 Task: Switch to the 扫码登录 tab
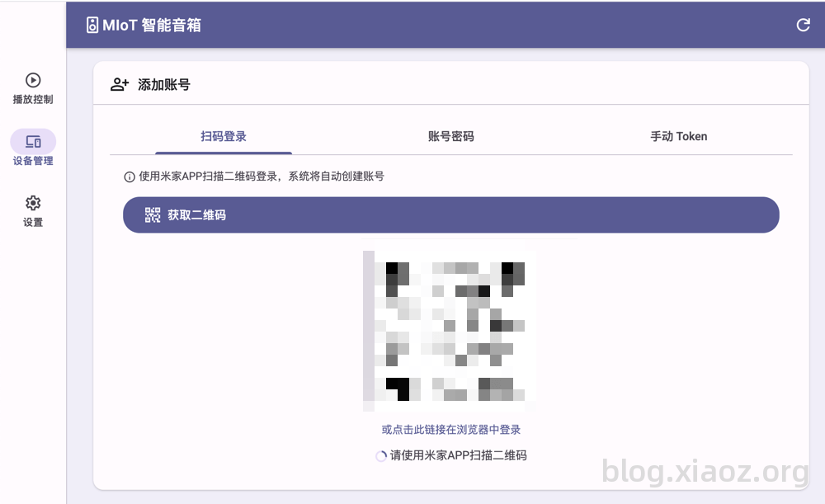point(224,136)
